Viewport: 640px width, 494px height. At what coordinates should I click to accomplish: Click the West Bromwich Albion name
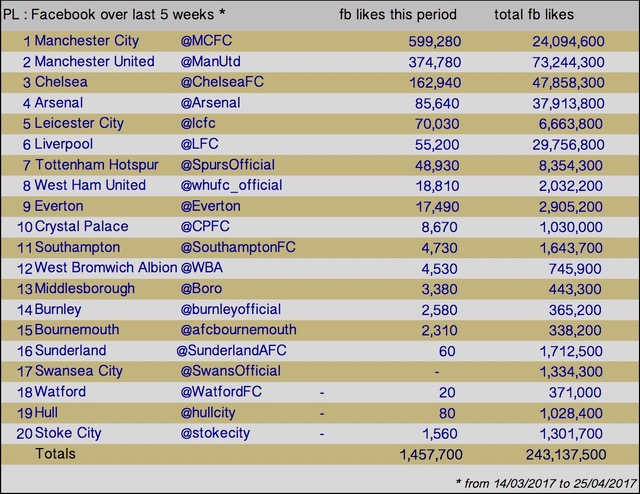click(106, 267)
